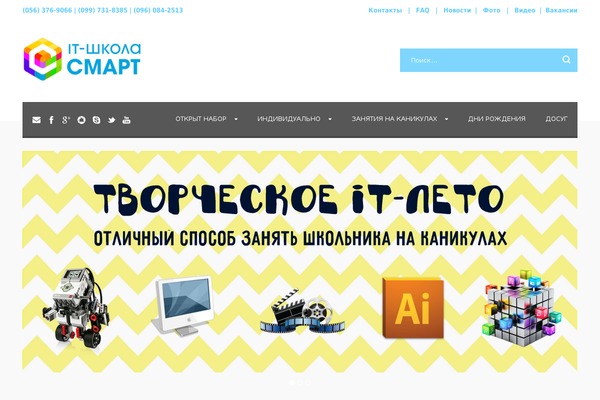Open the Вакансии link

pos(561,10)
